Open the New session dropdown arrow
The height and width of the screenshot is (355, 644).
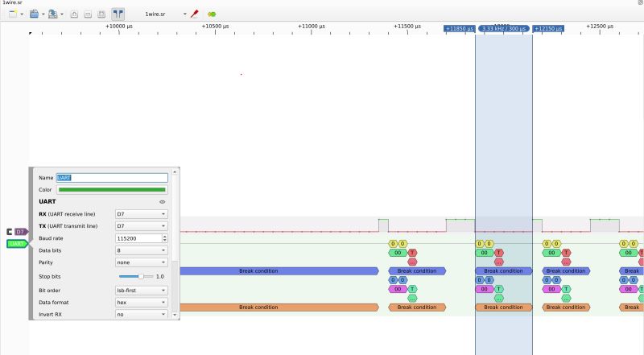pyautogui.click(x=22, y=14)
